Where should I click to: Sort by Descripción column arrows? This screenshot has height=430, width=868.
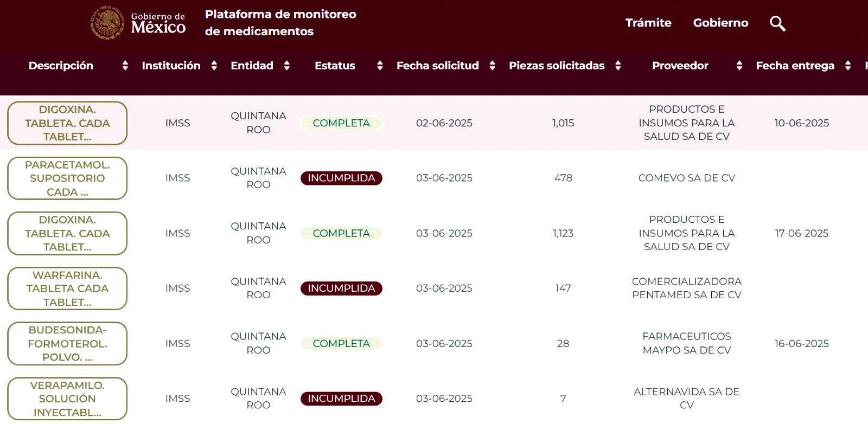pos(125,66)
